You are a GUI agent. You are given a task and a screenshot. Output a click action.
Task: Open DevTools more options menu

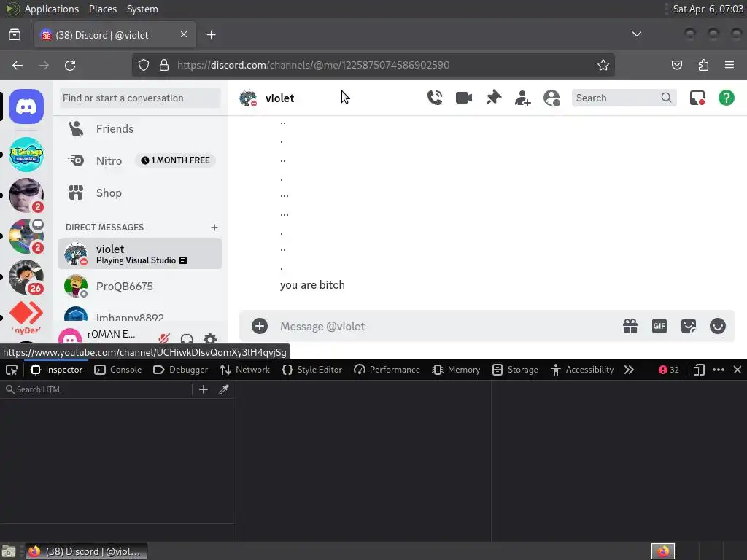point(719,370)
